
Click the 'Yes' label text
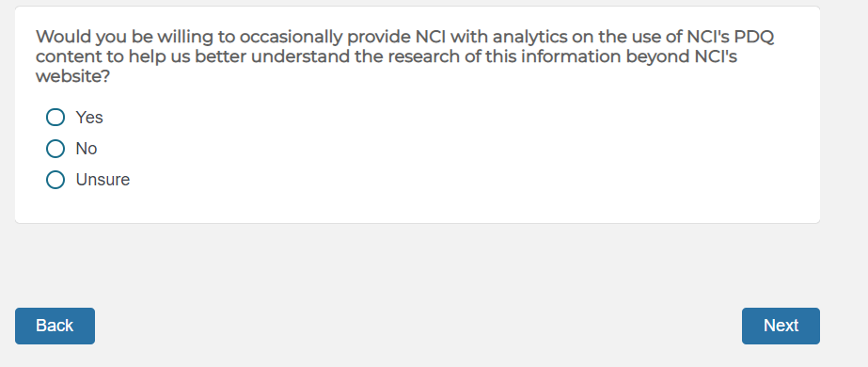coord(89,118)
